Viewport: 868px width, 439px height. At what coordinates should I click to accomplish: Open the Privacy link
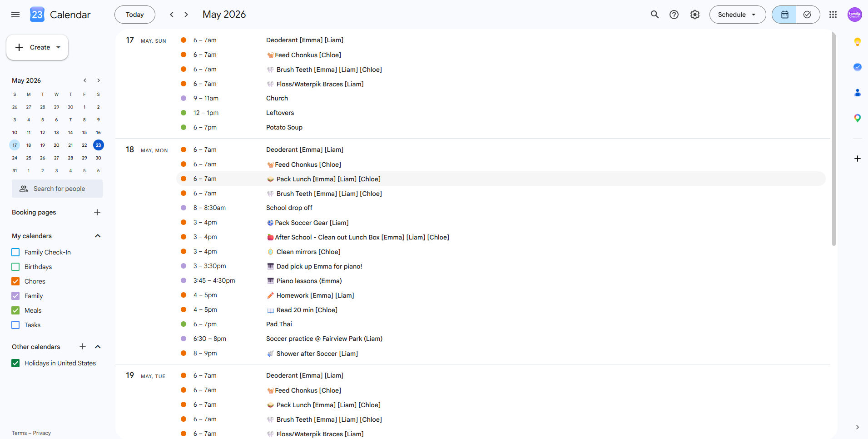42,433
